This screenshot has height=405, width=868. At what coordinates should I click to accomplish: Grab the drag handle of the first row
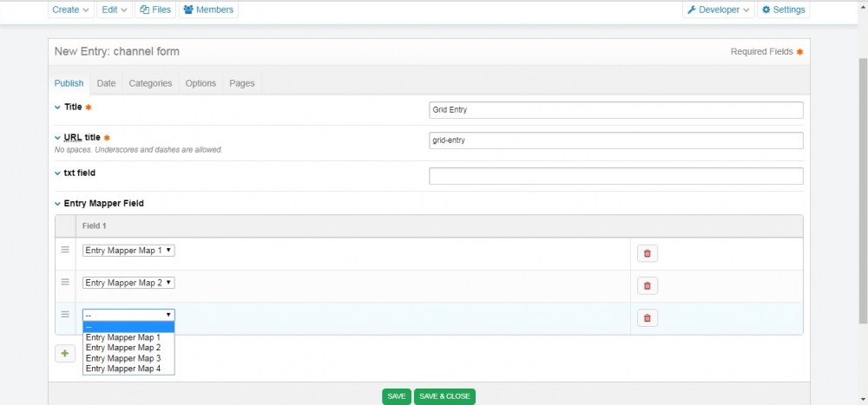pyautogui.click(x=65, y=250)
